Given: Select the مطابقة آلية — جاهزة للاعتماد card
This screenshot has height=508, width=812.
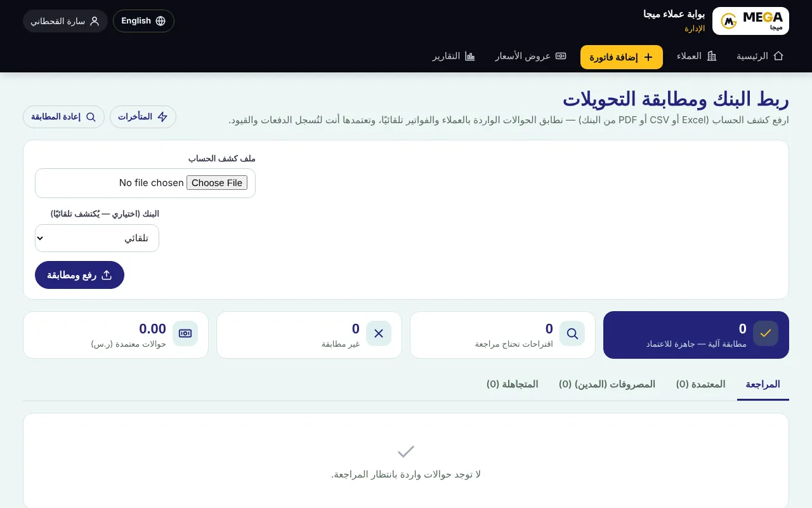Looking at the screenshot, I should [x=696, y=335].
